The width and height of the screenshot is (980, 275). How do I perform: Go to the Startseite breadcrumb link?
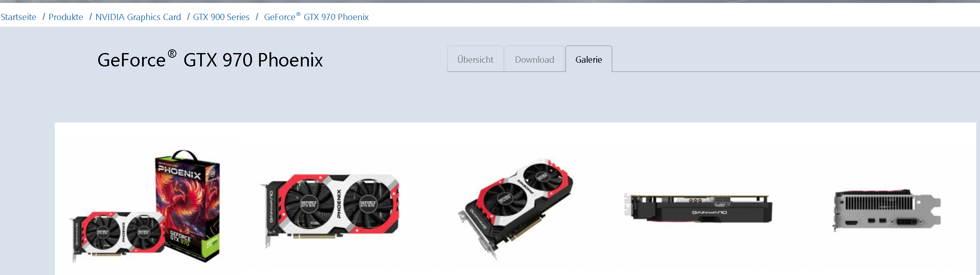pos(18,17)
